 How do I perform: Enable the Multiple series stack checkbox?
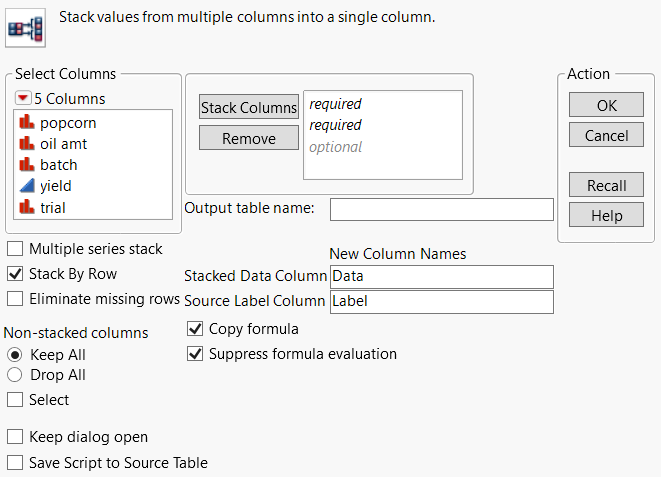(x=15, y=249)
